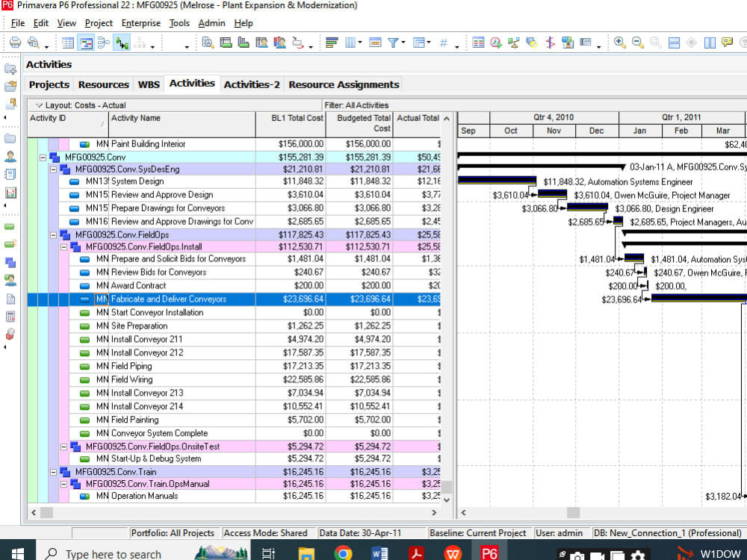Screen dimensions: 747x560
Task: Click the table vertical scrollbar down arrow
Action: [x=447, y=500]
